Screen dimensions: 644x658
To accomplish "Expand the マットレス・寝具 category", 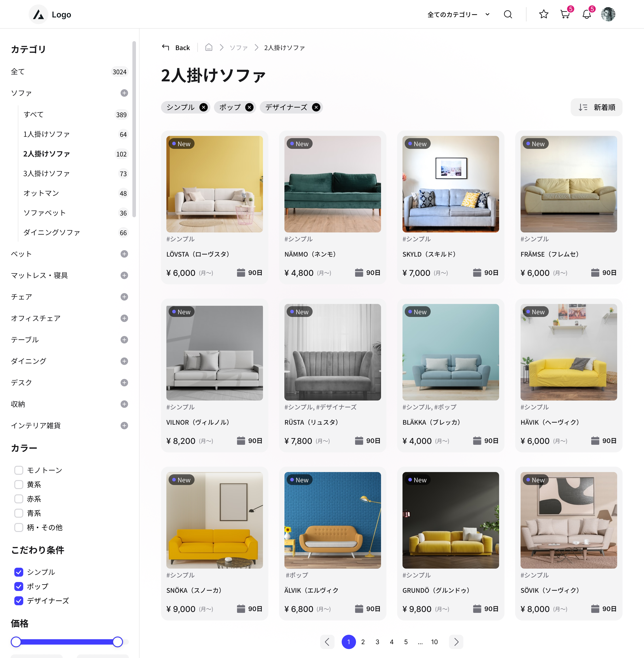I will coord(124,275).
